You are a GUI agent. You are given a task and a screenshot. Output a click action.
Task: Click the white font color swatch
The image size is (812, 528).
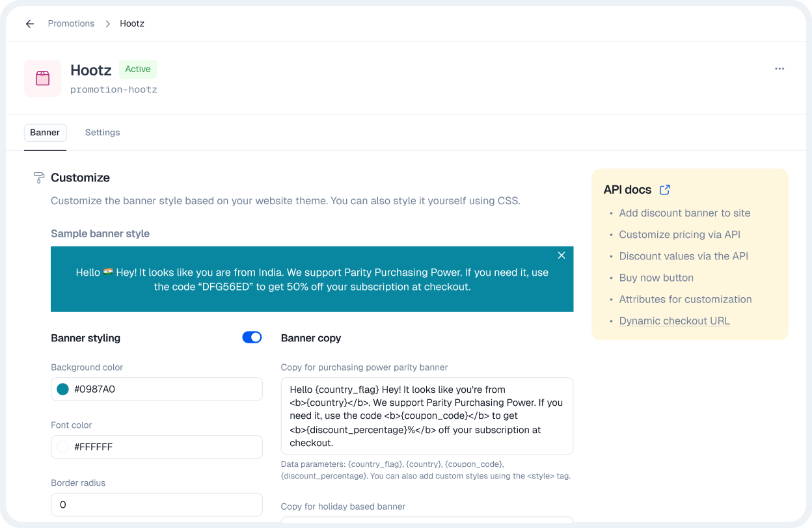[x=62, y=447]
